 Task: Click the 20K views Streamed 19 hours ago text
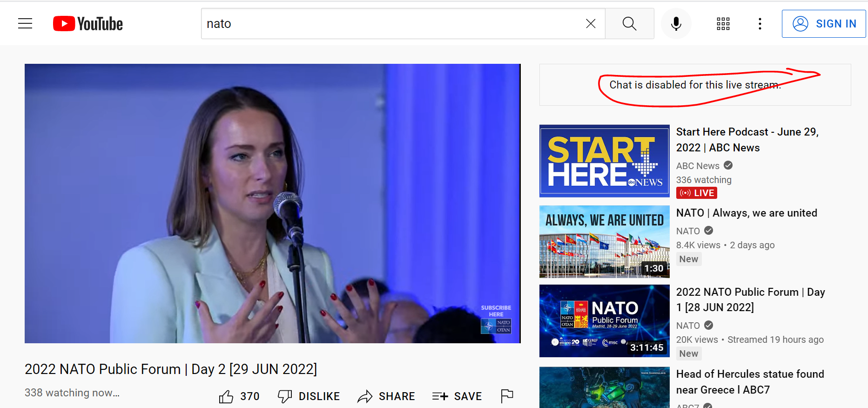[x=750, y=340]
